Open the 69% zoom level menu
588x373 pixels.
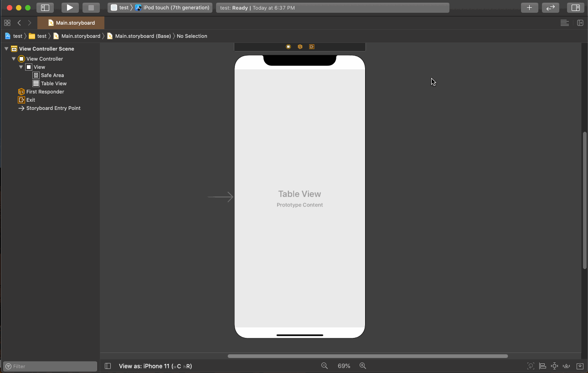(x=344, y=366)
